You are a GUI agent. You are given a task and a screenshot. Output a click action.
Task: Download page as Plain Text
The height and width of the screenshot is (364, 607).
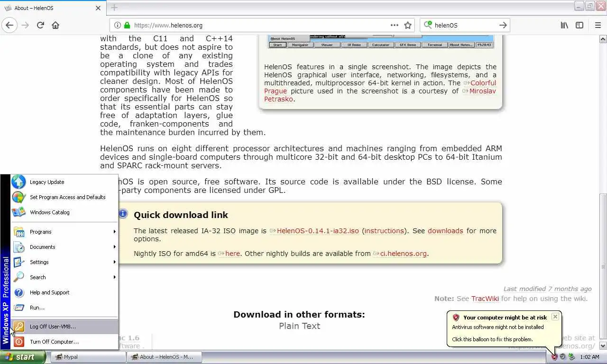(299, 326)
